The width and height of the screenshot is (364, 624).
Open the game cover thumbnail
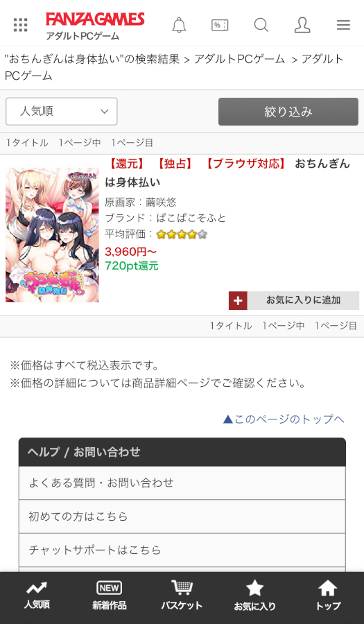coord(52,235)
